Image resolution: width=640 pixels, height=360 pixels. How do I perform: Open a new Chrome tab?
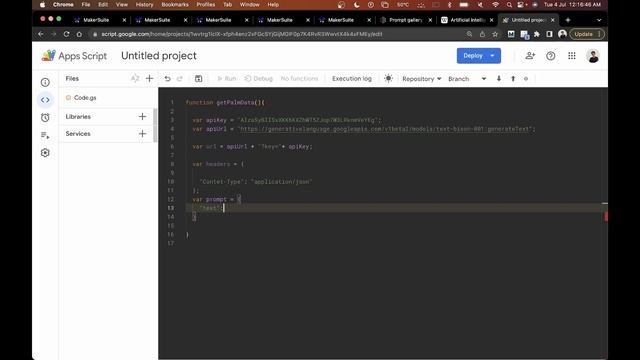(568, 20)
